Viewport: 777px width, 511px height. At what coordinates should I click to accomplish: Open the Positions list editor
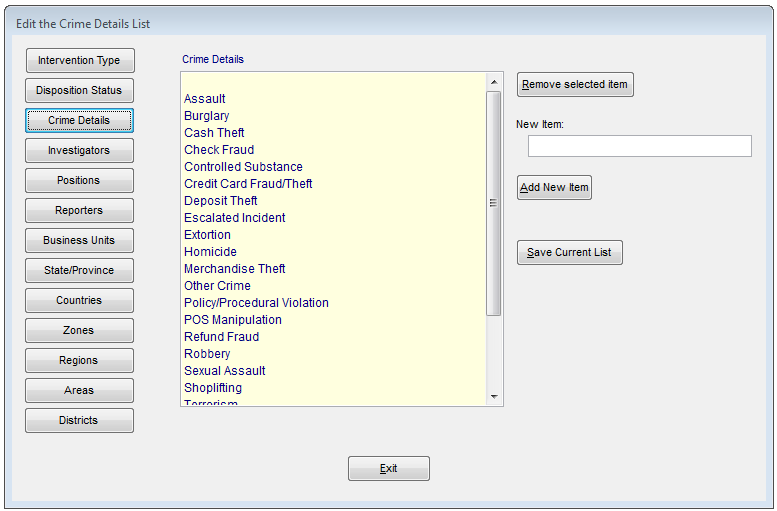(79, 180)
